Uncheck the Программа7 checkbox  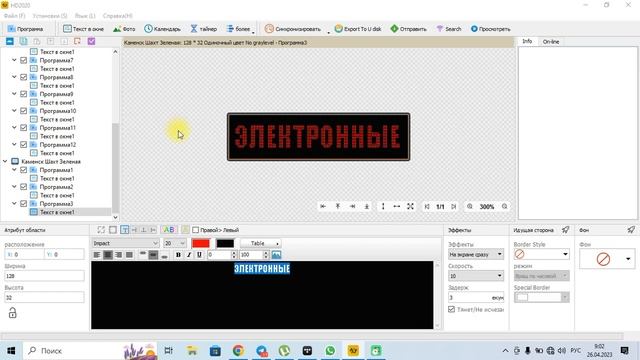[24, 60]
